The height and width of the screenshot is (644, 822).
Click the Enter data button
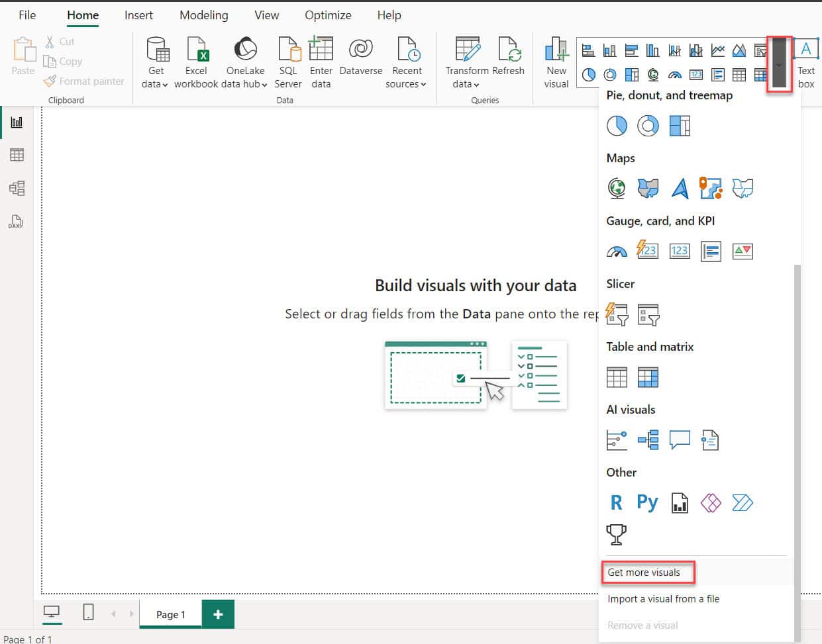[321, 63]
